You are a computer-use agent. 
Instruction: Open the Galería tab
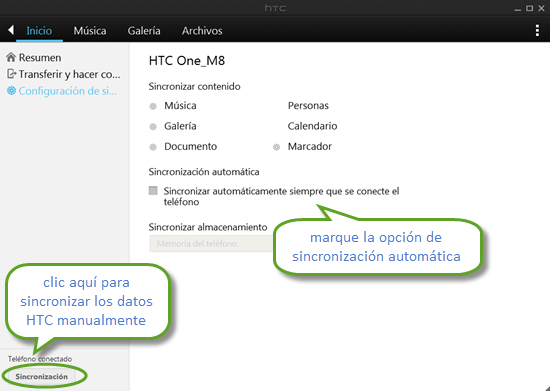pos(144,31)
